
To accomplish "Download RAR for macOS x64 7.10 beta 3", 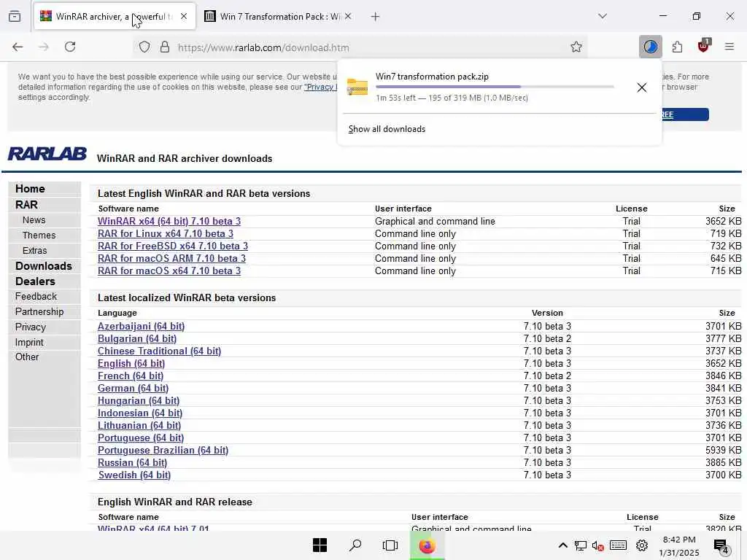I will pyautogui.click(x=169, y=271).
